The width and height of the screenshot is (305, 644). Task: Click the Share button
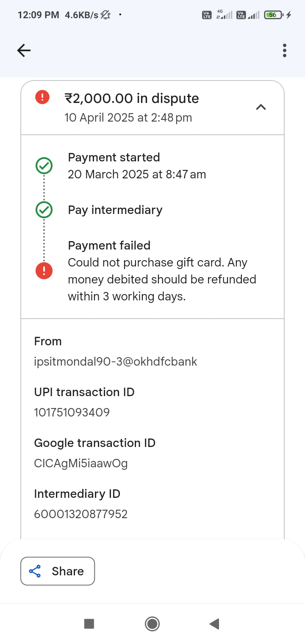click(58, 571)
